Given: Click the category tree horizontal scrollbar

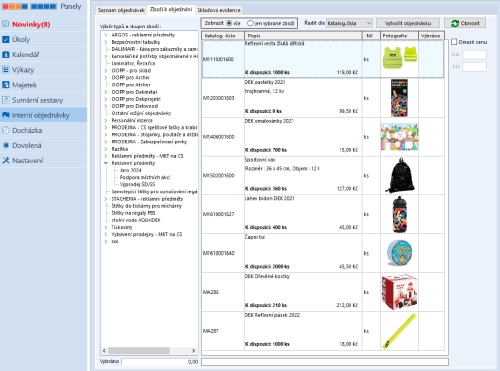Looking at the screenshot, I should [149, 350].
